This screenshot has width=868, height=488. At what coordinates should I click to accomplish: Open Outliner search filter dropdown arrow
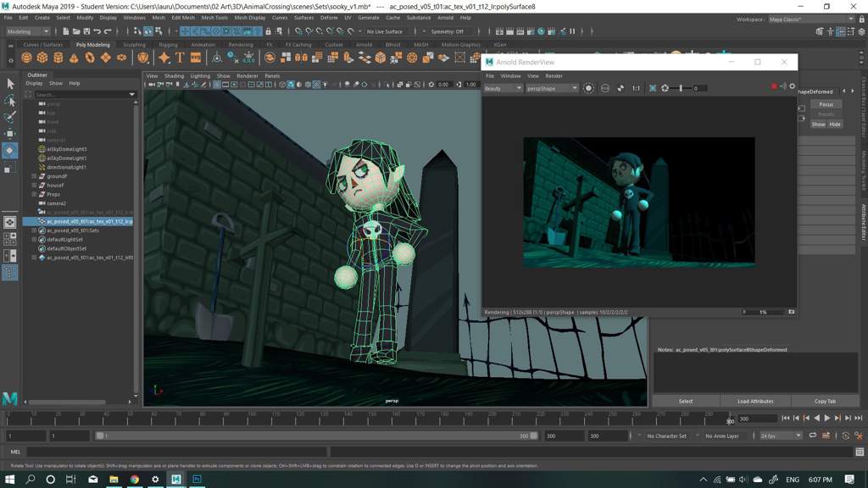(x=131, y=95)
